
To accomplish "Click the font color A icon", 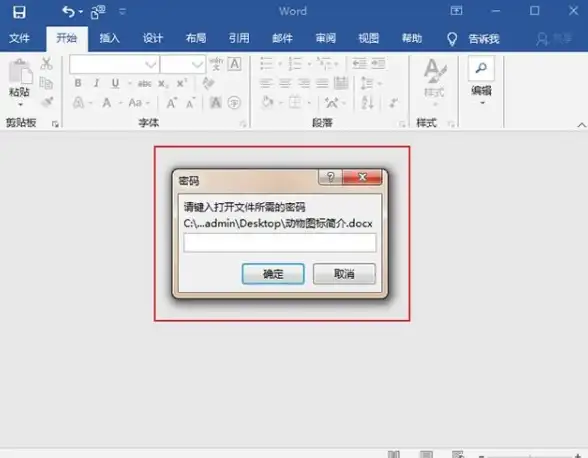I will tap(107, 102).
